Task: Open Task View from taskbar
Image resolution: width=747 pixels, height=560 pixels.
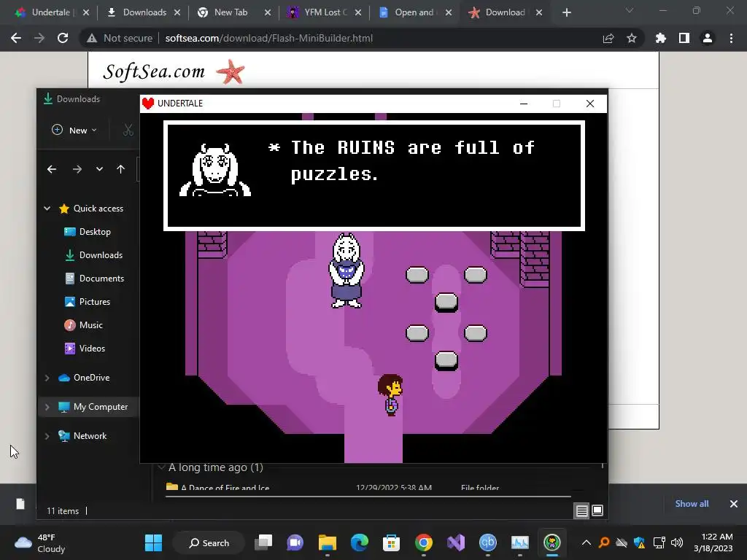Action: (x=263, y=542)
